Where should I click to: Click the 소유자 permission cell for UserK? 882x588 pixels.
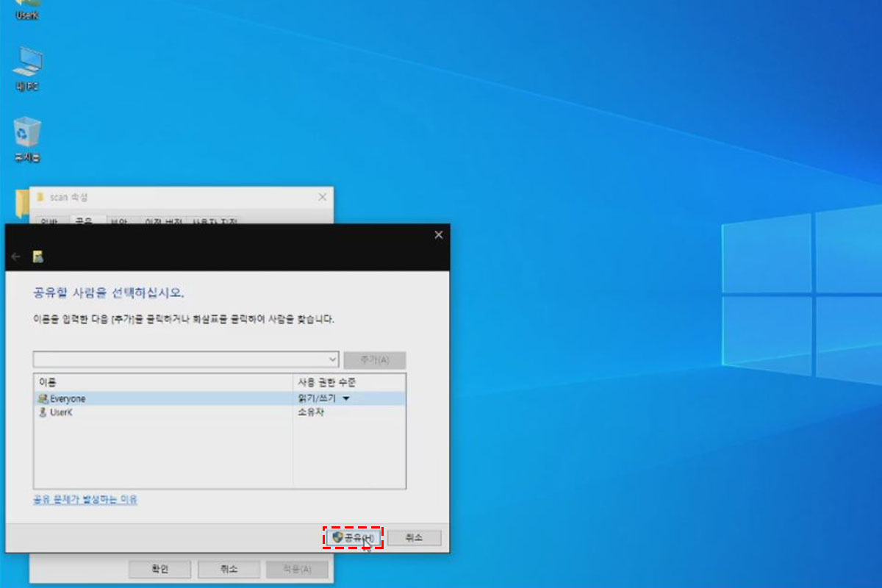[311, 412]
